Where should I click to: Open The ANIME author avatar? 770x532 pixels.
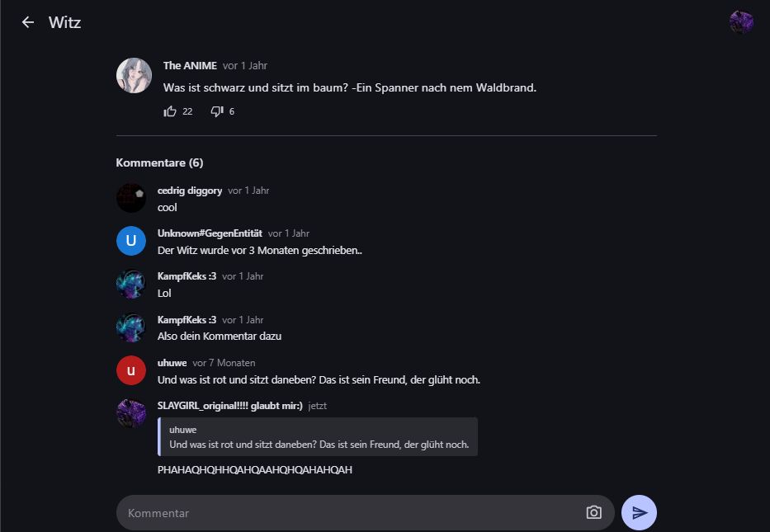pyautogui.click(x=134, y=76)
